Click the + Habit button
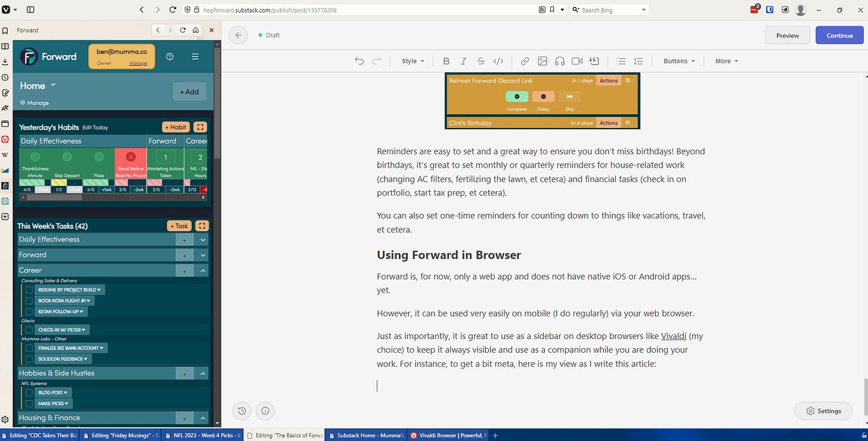The height and width of the screenshot is (441, 868). coord(176,127)
